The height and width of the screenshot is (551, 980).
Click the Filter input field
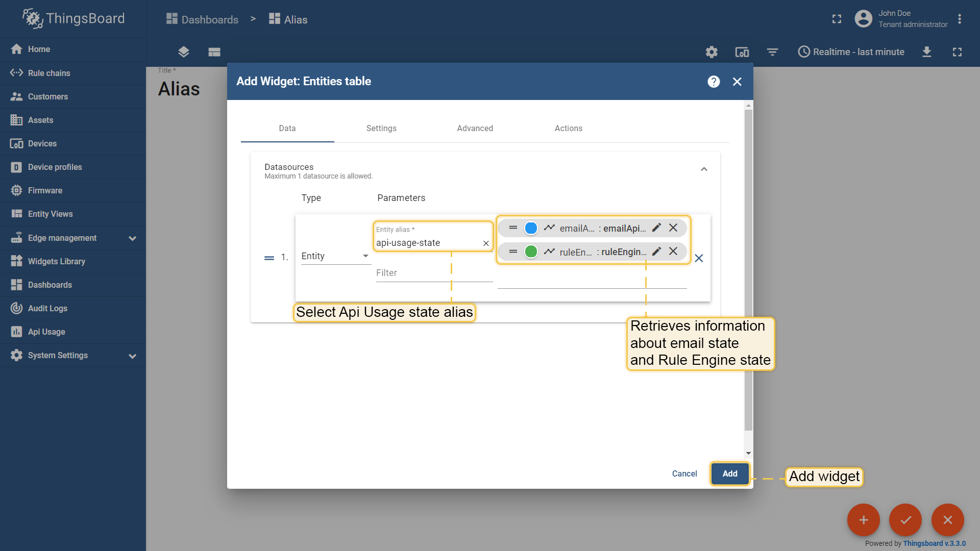(x=434, y=273)
